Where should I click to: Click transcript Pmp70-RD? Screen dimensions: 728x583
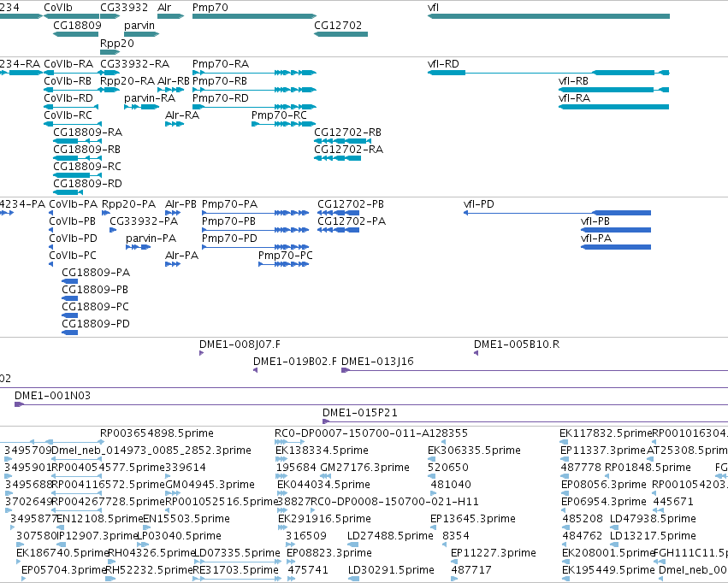tap(254, 107)
